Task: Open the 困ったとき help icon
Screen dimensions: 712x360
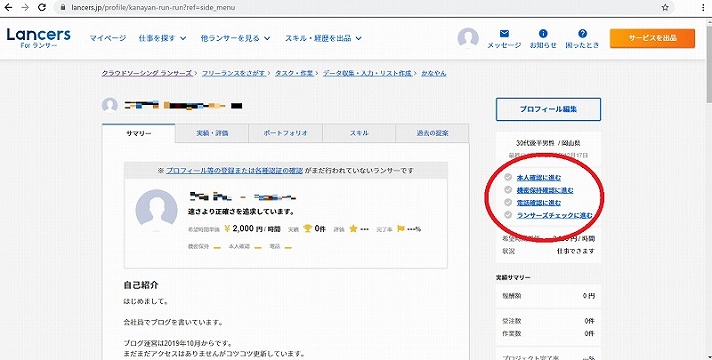Action: (x=582, y=33)
